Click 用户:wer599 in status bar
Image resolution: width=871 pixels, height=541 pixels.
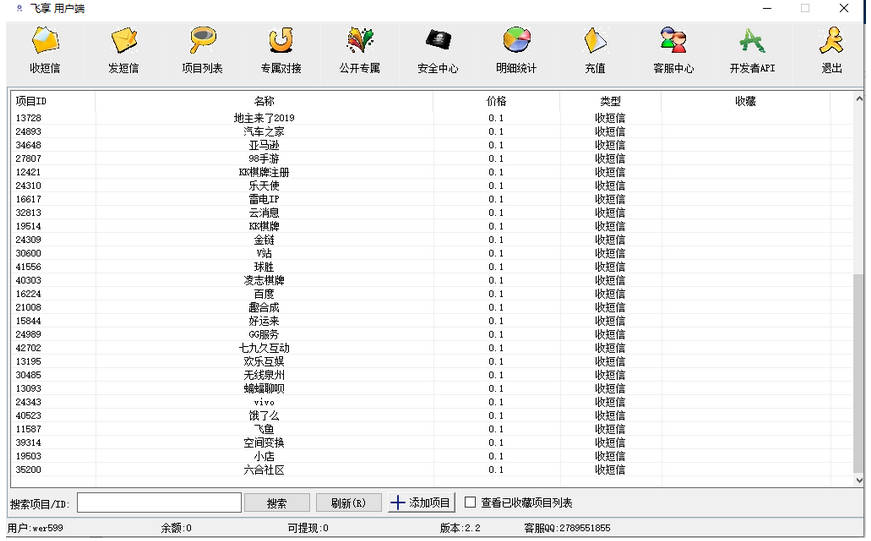coord(35,528)
